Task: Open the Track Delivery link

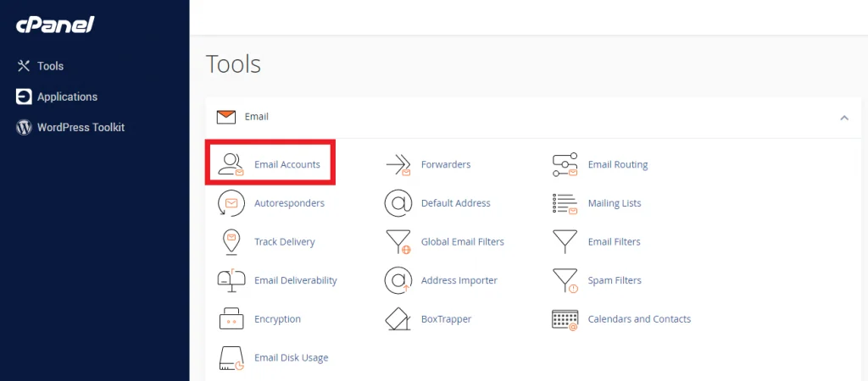Action: pyautogui.click(x=285, y=241)
